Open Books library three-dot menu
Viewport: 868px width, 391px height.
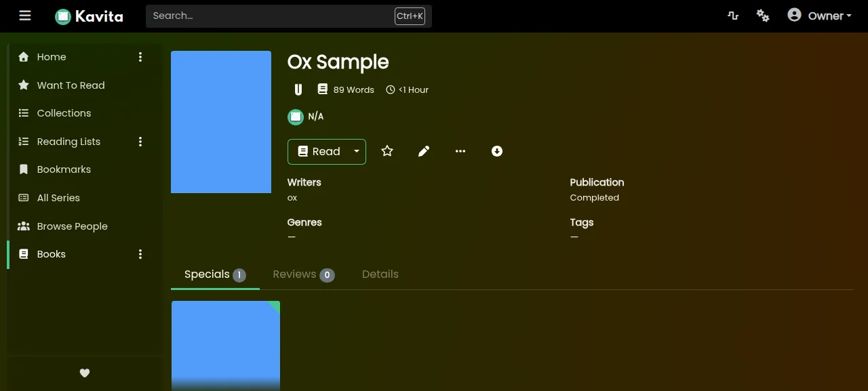[x=140, y=254]
